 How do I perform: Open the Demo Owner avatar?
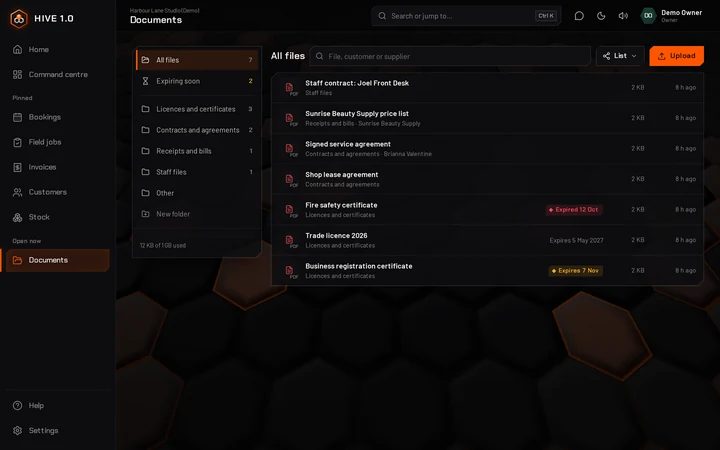click(648, 16)
